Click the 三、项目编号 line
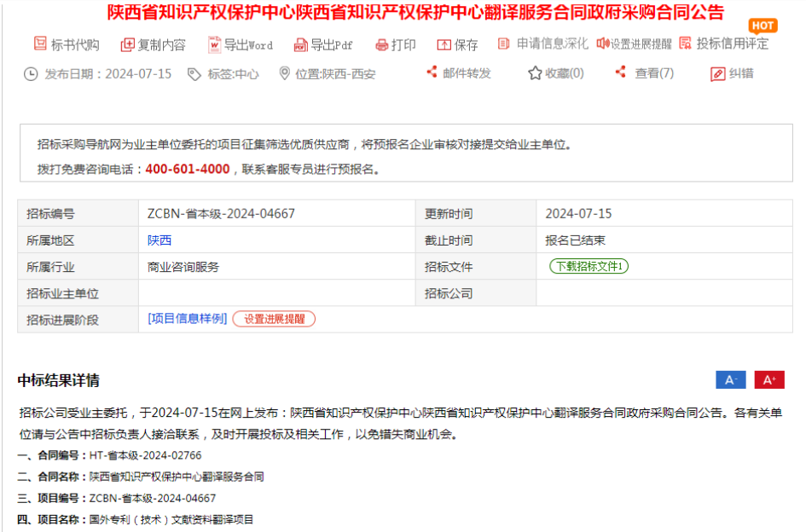The image size is (806, 532). [117, 498]
